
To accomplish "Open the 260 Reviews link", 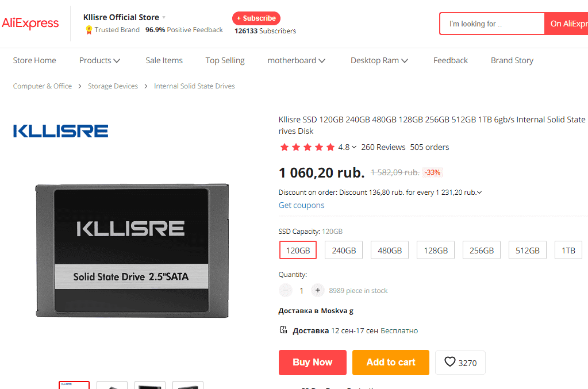I will [383, 147].
